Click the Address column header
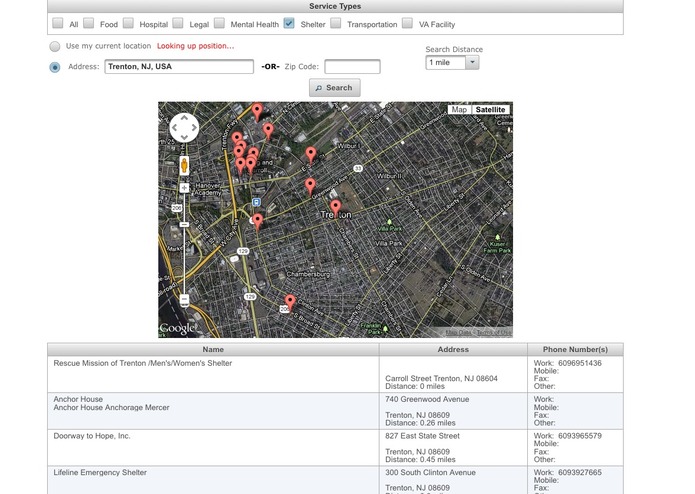This screenshot has width=695, height=494. pos(453,350)
